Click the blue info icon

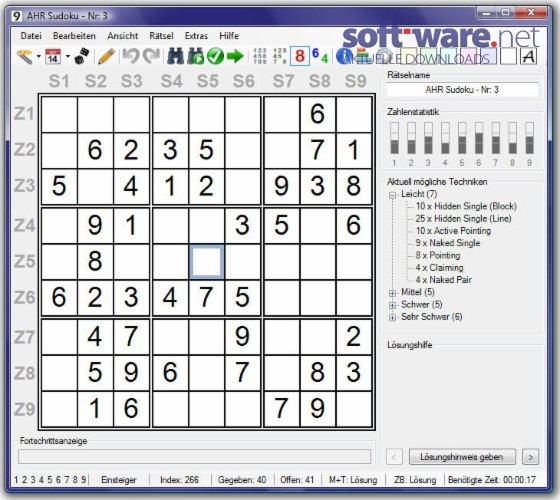pyautogui.click(x=344, y=56)
